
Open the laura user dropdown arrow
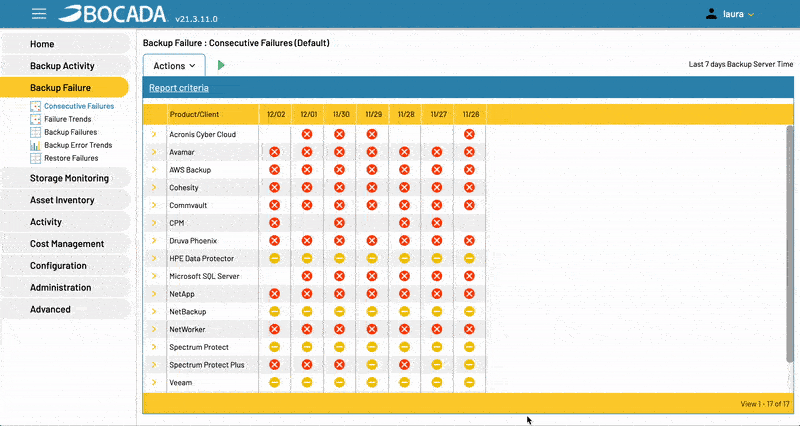[751, 15]
